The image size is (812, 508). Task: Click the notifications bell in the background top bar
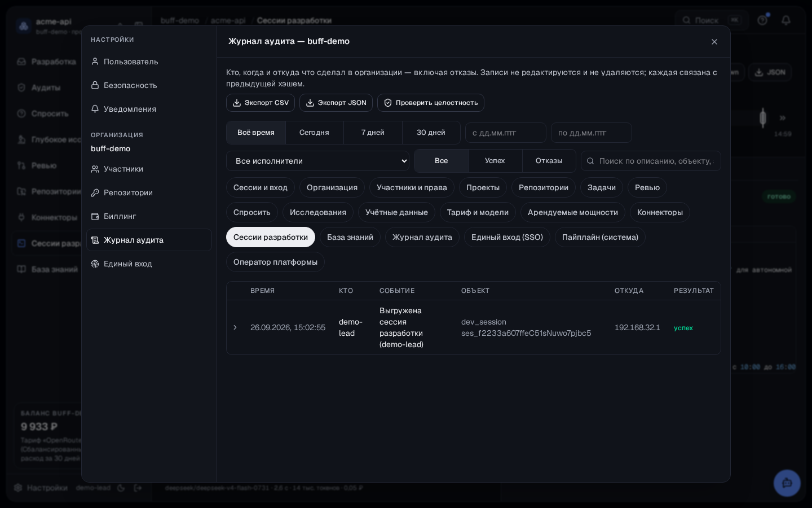pyautogui.click(x=786, y=20)
